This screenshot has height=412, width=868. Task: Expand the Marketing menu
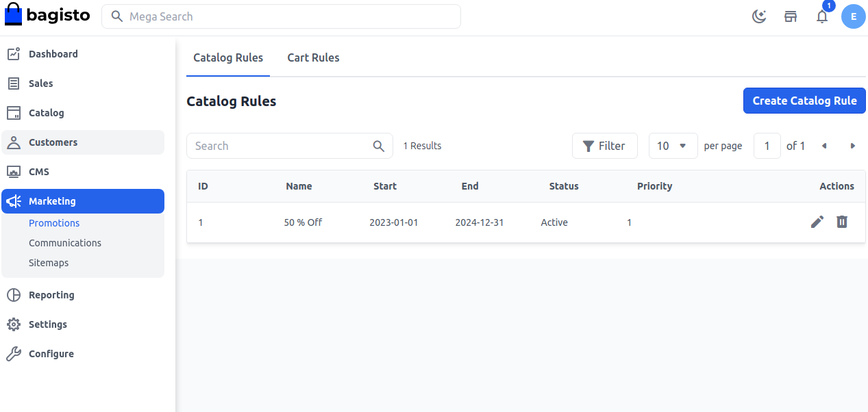[83, 201]
